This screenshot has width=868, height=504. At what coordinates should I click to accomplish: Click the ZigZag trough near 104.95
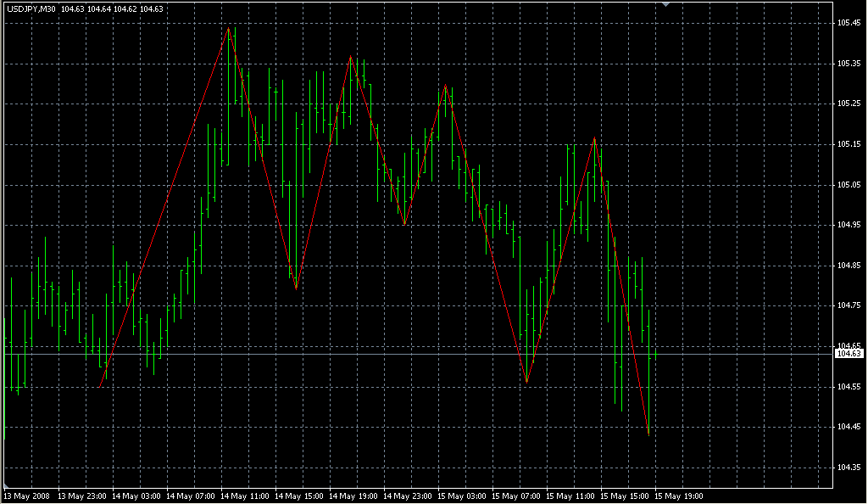(405, 224)
